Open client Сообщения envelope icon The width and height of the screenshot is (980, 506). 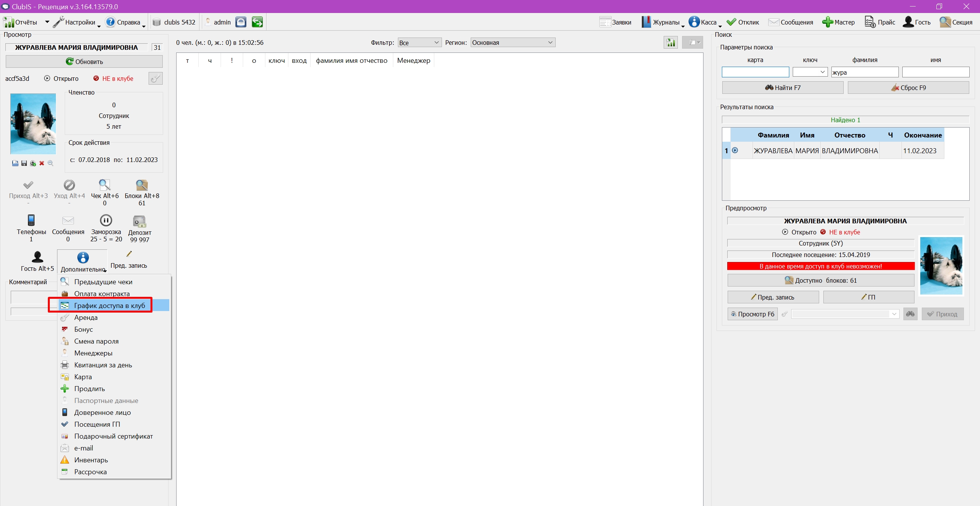[x=68, y=221]
